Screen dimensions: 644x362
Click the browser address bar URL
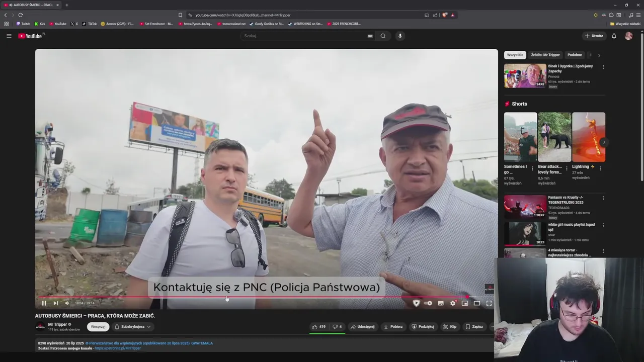243,15
